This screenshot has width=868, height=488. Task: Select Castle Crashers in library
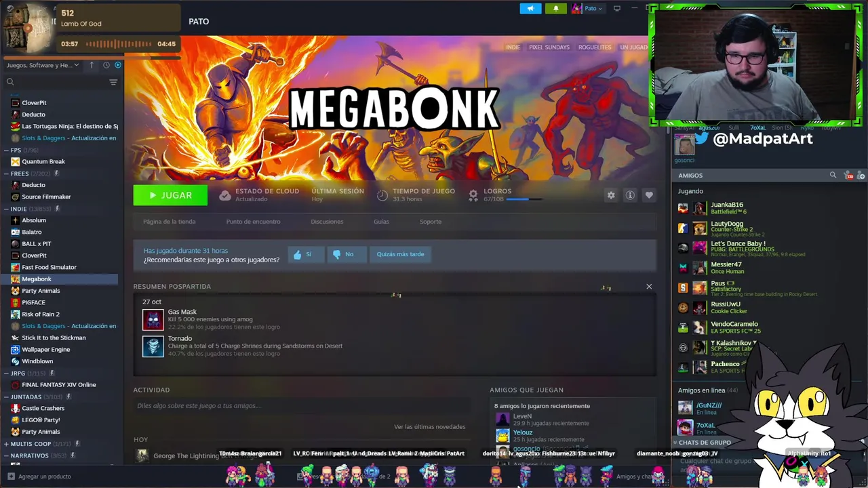click(x=43, y=408)
